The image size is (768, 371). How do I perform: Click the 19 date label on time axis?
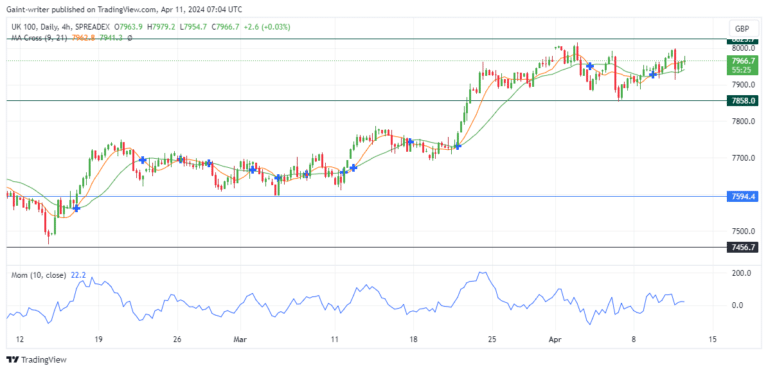(x=97, y=339)
